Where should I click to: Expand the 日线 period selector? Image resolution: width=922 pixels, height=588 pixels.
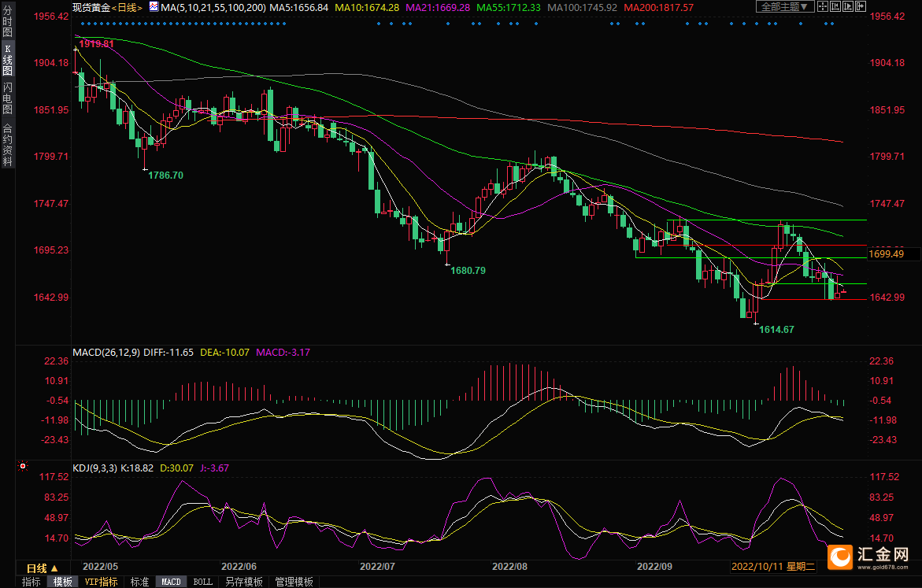(x=43, y=568)
